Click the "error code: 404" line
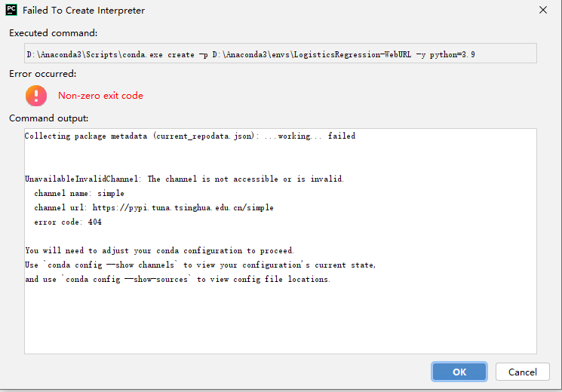 [x=68, y=222]
